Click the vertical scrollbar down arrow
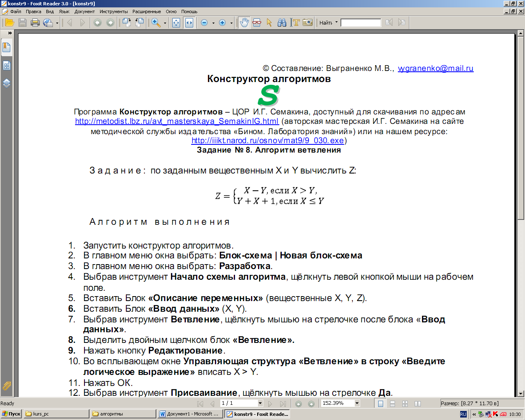Image resolution: width=525 pixels, height=420 pixels. click(x=521, y=393)
